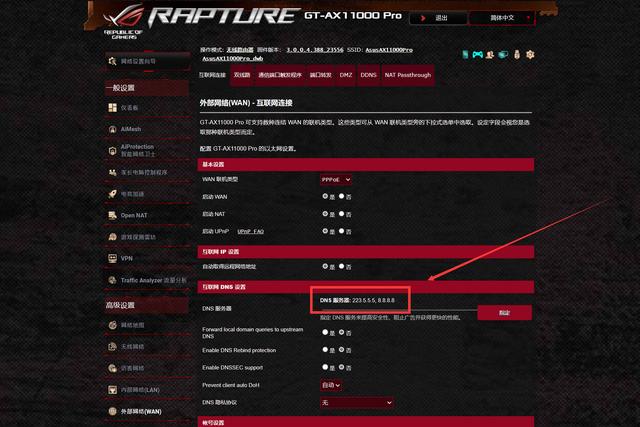Enable Forward local domain queries (是)
The height and width of the screenshot is (427, 640).
325,332
